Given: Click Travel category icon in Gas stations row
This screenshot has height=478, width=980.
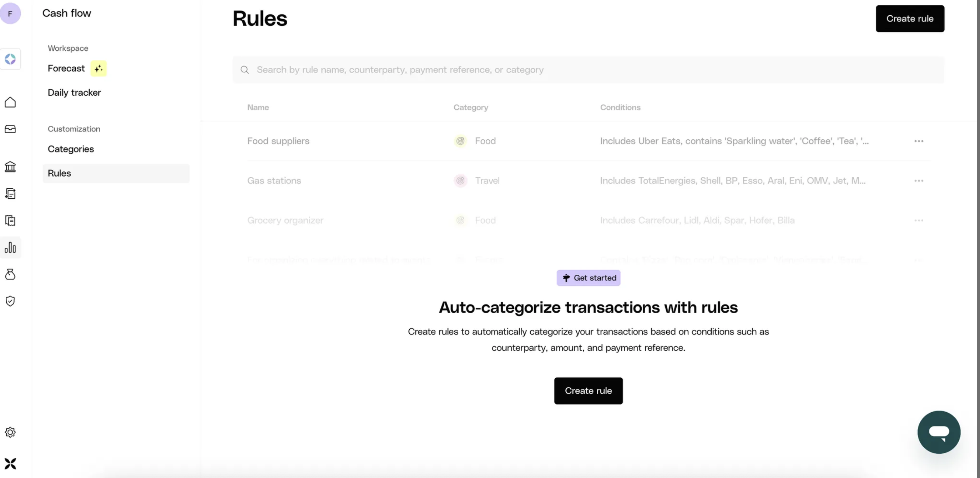Looking at the screenshot, I should click(460, 180).
